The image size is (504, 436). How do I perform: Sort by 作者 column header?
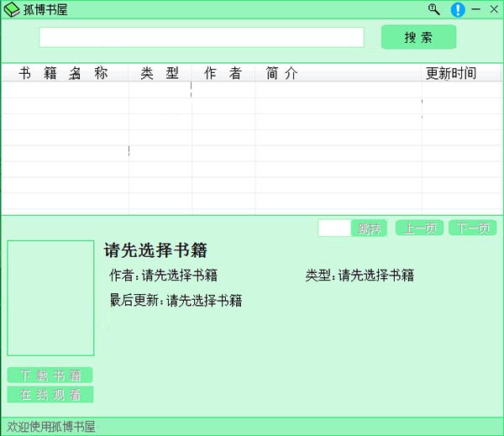click(x=223, y=73)
